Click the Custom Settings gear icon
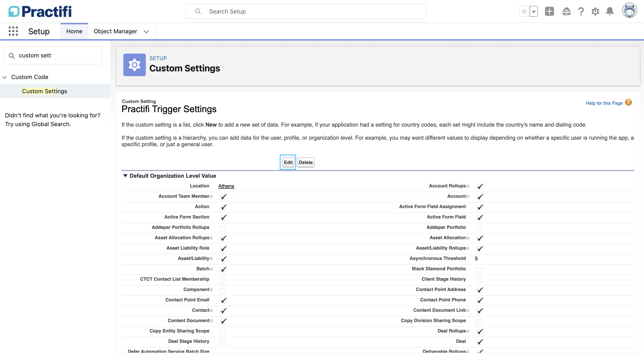The image size is (644, 355). (134, 65)
